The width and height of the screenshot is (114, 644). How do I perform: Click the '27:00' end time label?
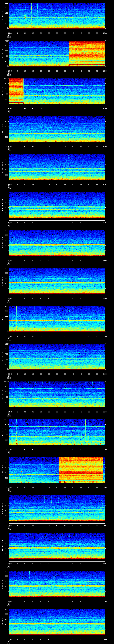[105, 487]
